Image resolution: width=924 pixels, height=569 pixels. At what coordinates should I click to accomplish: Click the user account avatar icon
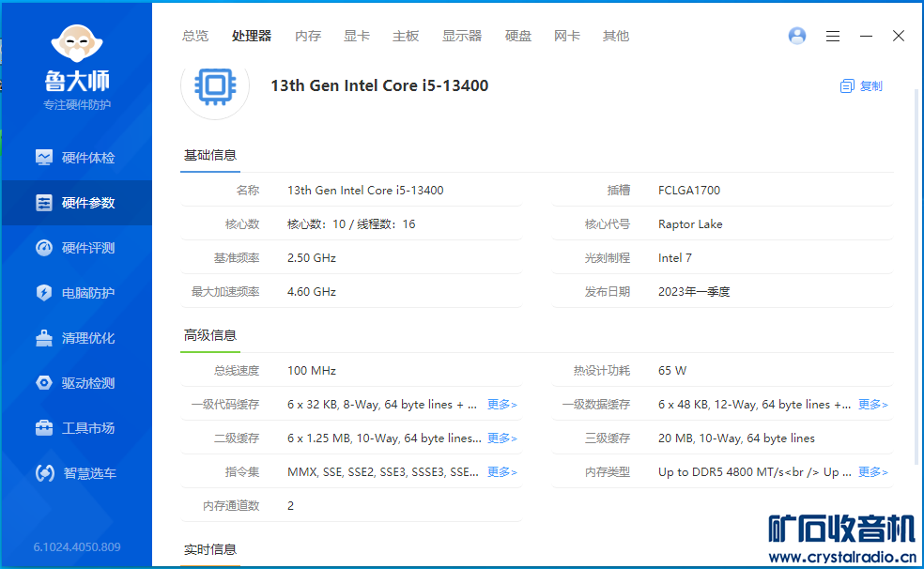(797, 36)
